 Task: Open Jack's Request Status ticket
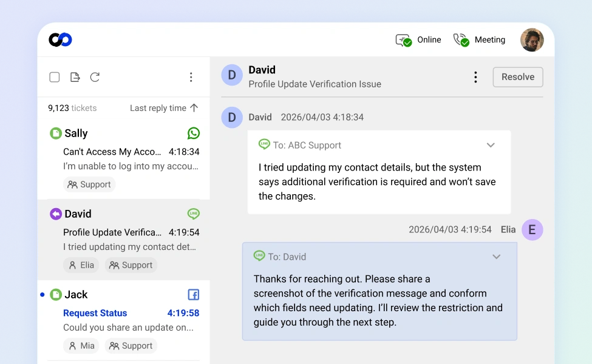124,320
